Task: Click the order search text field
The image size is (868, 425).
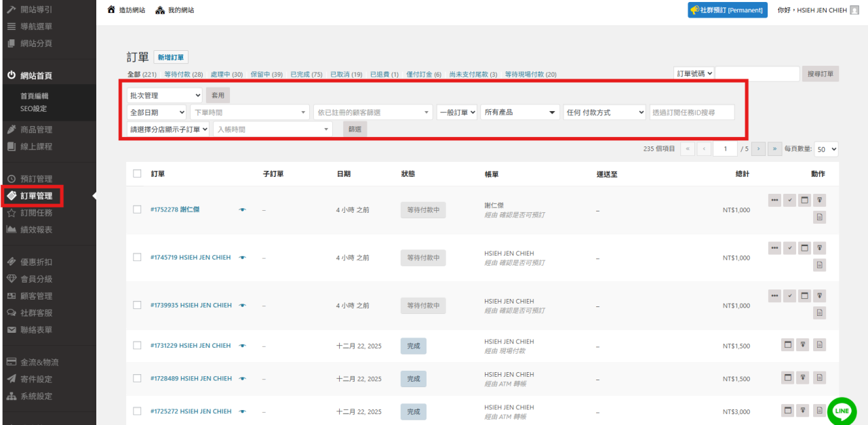Action: [757, 74]
